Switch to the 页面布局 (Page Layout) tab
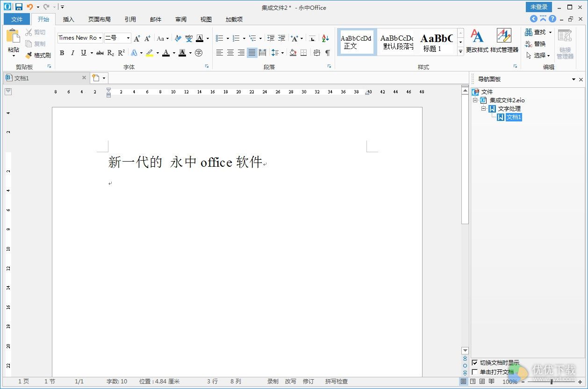Image resolution: width=588 pixels, height=389 pixels. coord(100,19)
